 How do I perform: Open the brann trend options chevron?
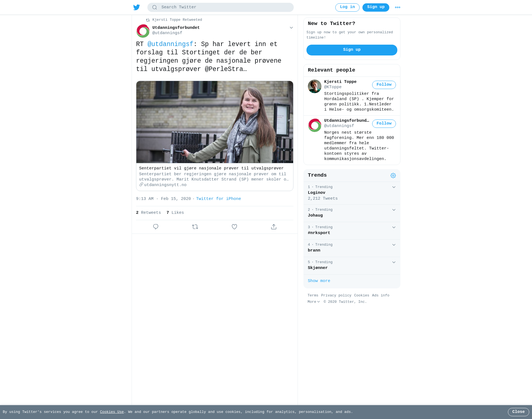(394, 245)
